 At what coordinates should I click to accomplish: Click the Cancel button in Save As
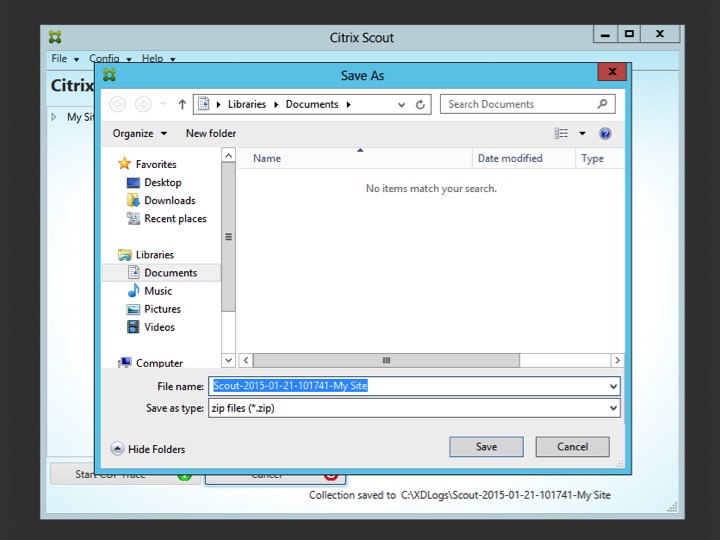[573, 447]
